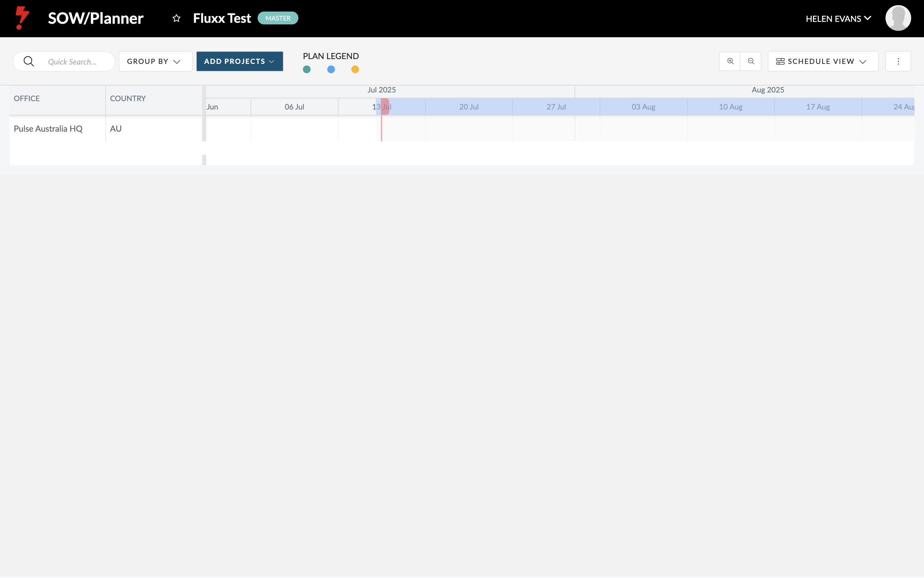The image size is (924, 578).
Task: Click the AU country cell
Action: click(x=154, y=129)
